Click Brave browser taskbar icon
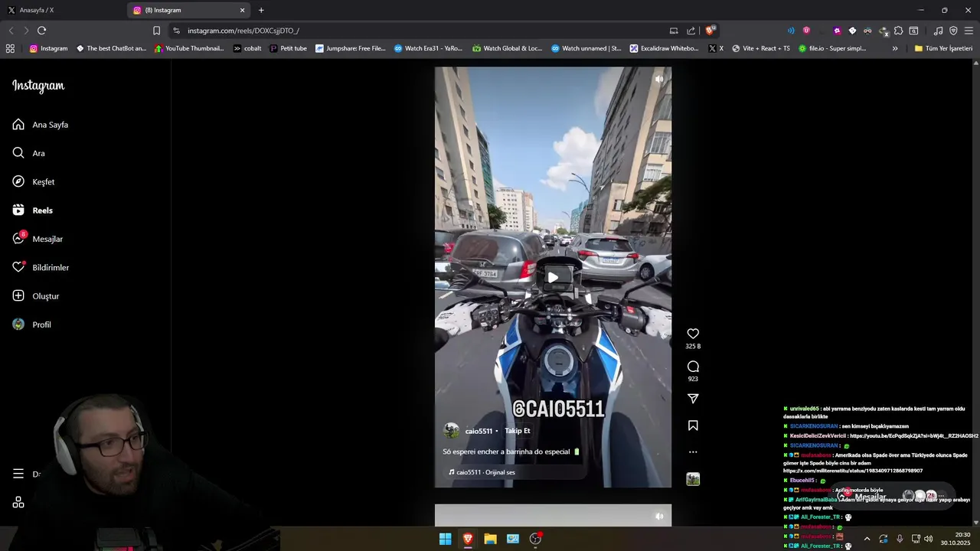This screenshot has height=551, width=980. tap(468, 539)
